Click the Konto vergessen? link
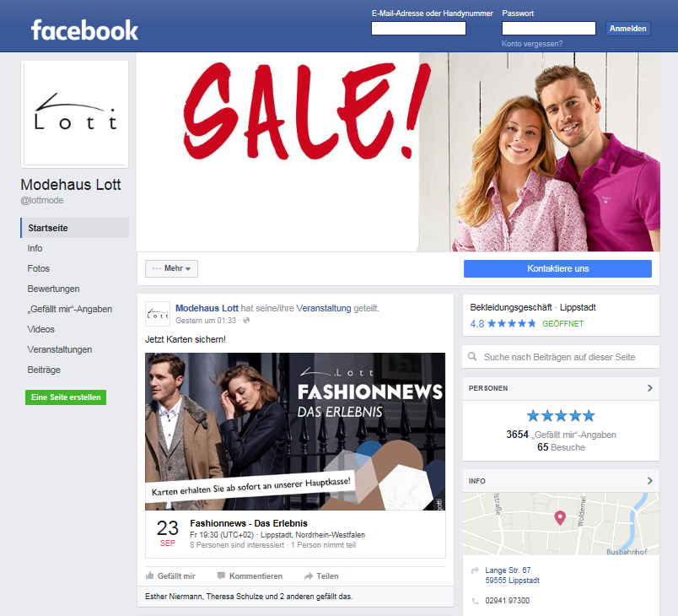This screenshot has height=616, width=678. [x=532, y=44]
